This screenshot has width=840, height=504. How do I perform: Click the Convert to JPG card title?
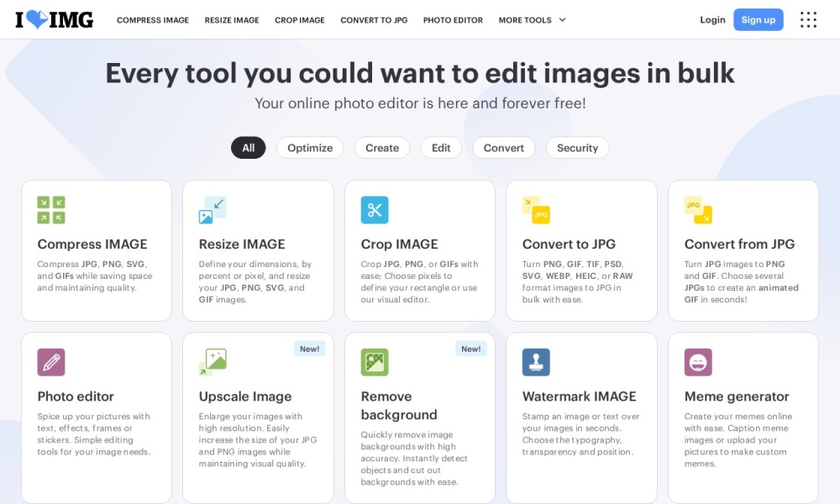(569, 244)
